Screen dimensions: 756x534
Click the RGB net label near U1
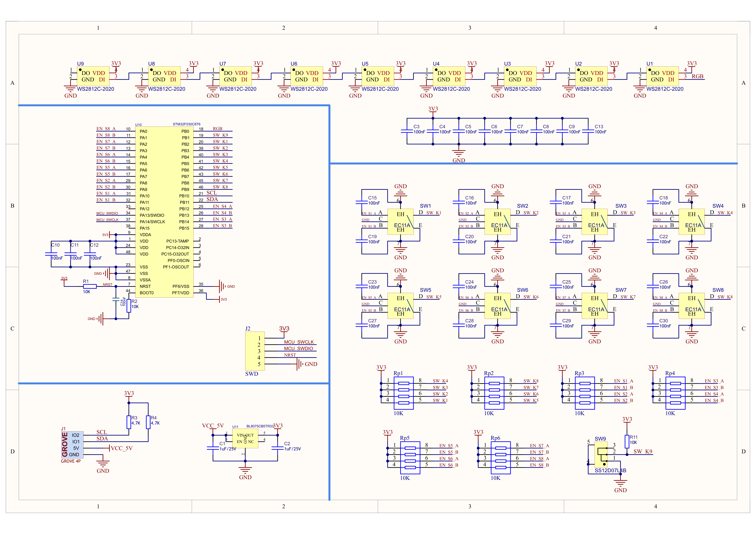pyautogui.click(x=697, y=76)
